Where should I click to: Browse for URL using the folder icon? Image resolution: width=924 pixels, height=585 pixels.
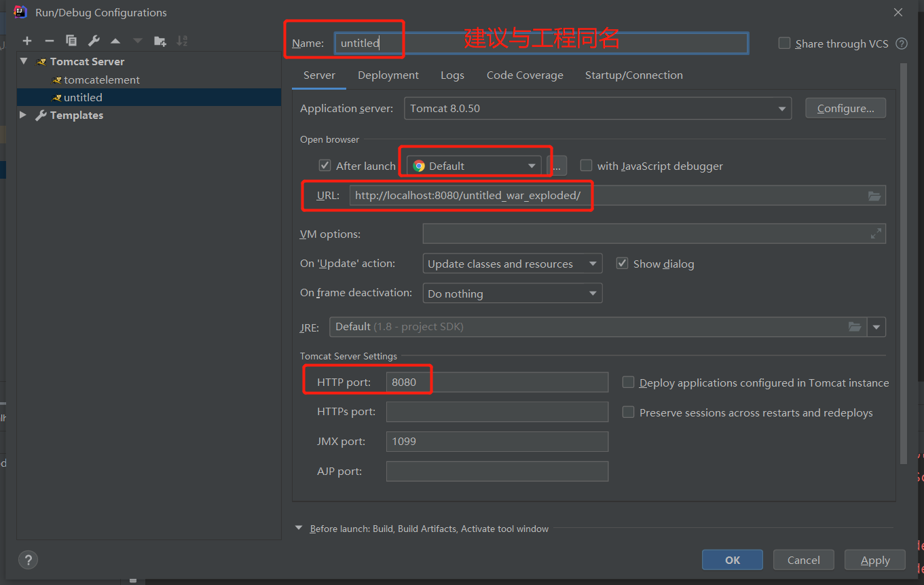pos(874,196)
